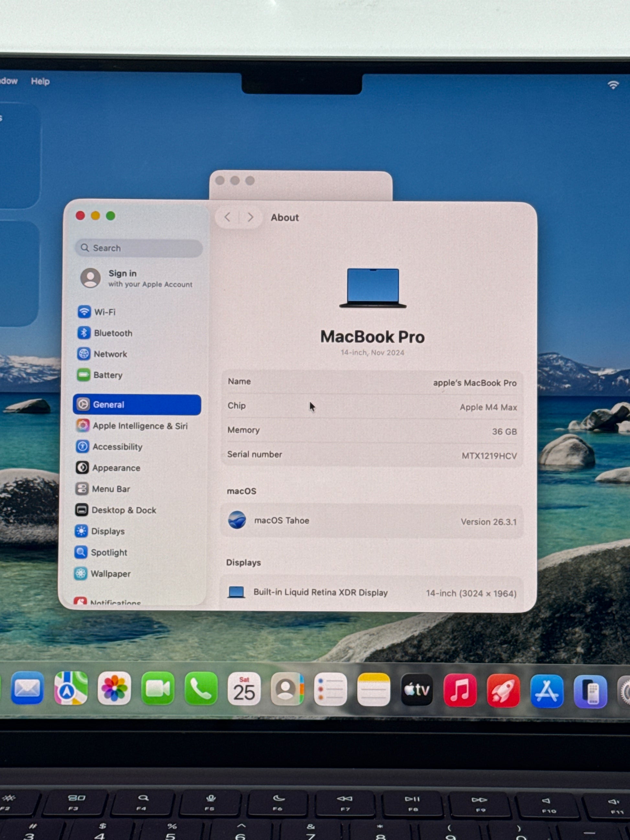Click the back navigation chevron
630x840 pixels.
(228, 217)
